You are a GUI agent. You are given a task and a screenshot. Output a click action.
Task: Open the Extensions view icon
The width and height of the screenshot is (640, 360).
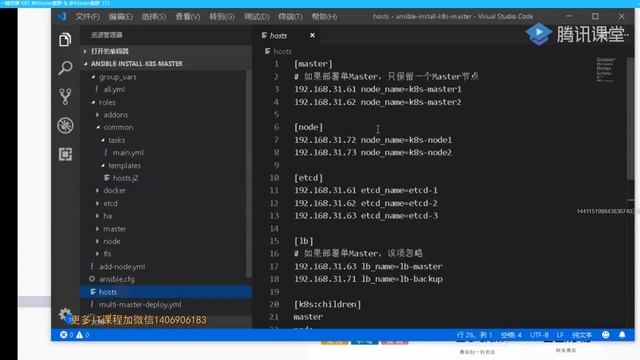point(65,154)
